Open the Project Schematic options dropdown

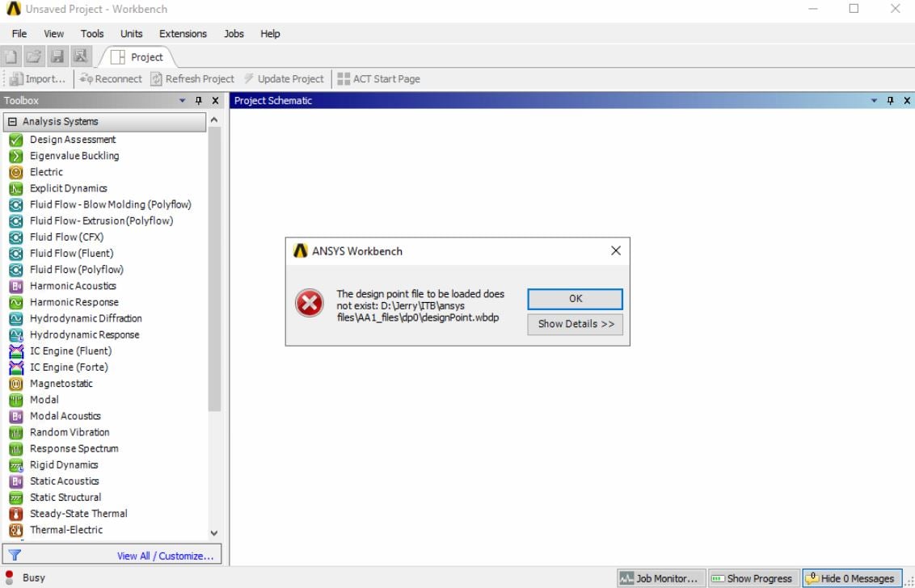(x=874, y=100)
